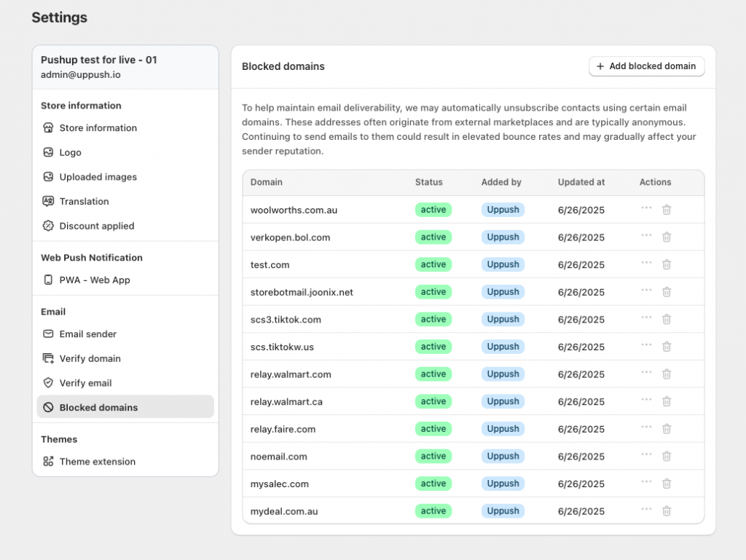Viewport: 746px width, 560px height.
Task: Remove relay.faire.com via trash icon
Action: 666,429
